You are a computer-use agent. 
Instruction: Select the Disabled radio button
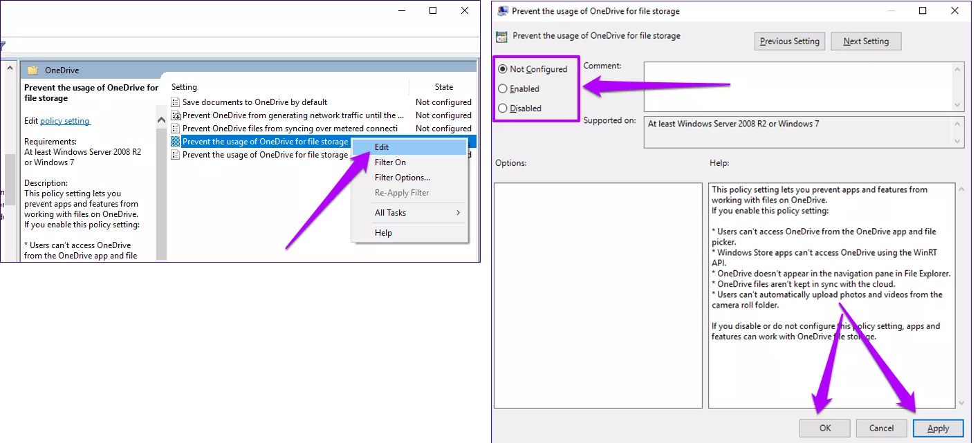(503, 108)
